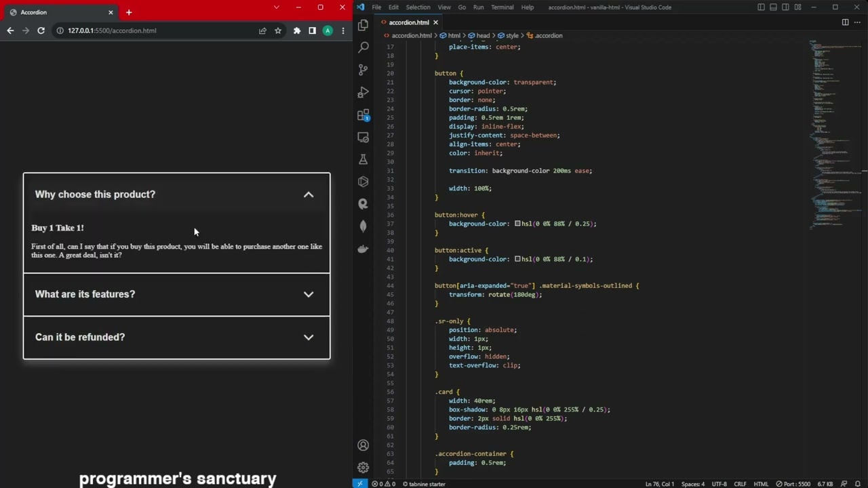The height and width of the screenshot is (488, 868).
Task: Click the feedback icon in status bar
Action: [x=845, y=484]
